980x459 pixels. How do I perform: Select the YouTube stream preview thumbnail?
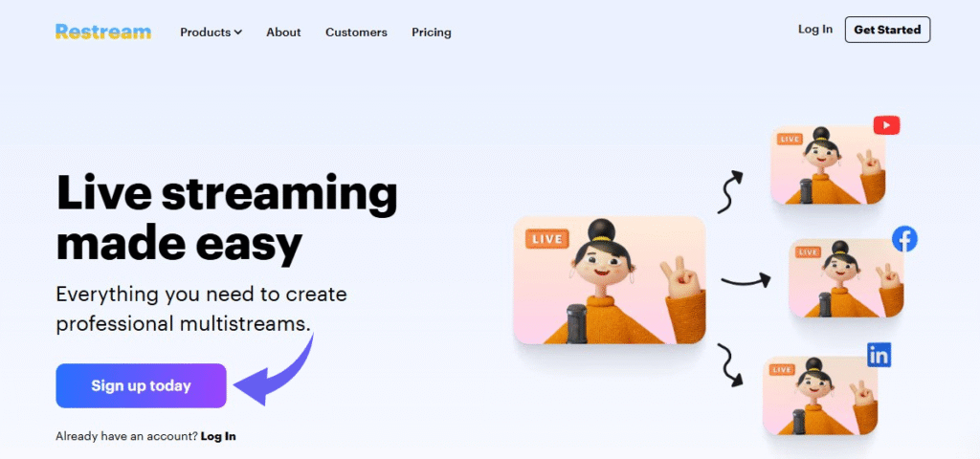[x=828, y=164]
